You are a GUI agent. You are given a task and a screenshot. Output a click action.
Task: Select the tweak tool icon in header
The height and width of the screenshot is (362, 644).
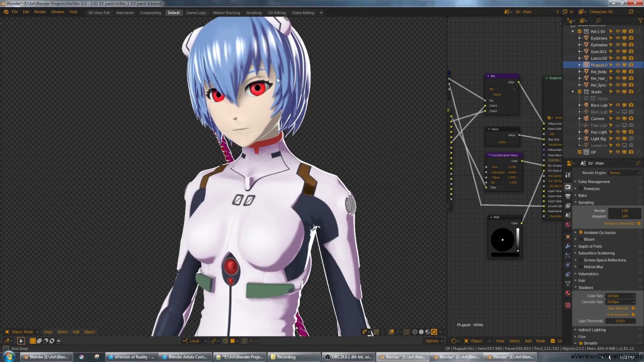[21, 340]
